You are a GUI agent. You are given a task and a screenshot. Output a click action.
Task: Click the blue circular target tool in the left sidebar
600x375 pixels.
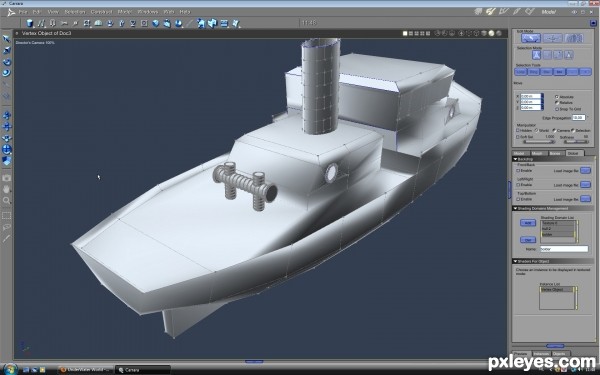7,149
